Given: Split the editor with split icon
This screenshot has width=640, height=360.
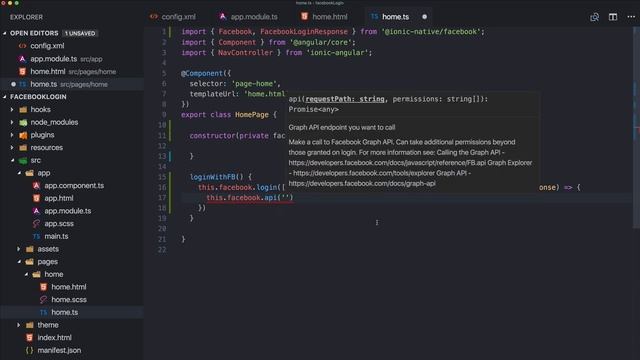Looking at the screenshot, I should click(x=613, y=17).
